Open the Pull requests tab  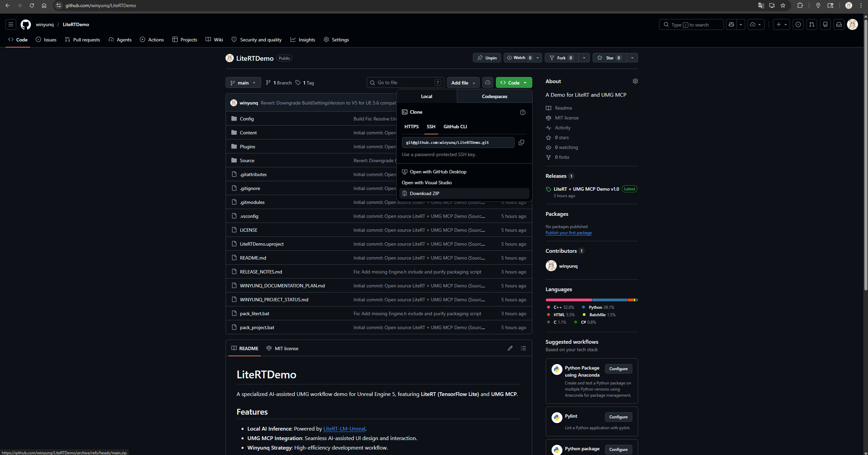tap(82, 40)
